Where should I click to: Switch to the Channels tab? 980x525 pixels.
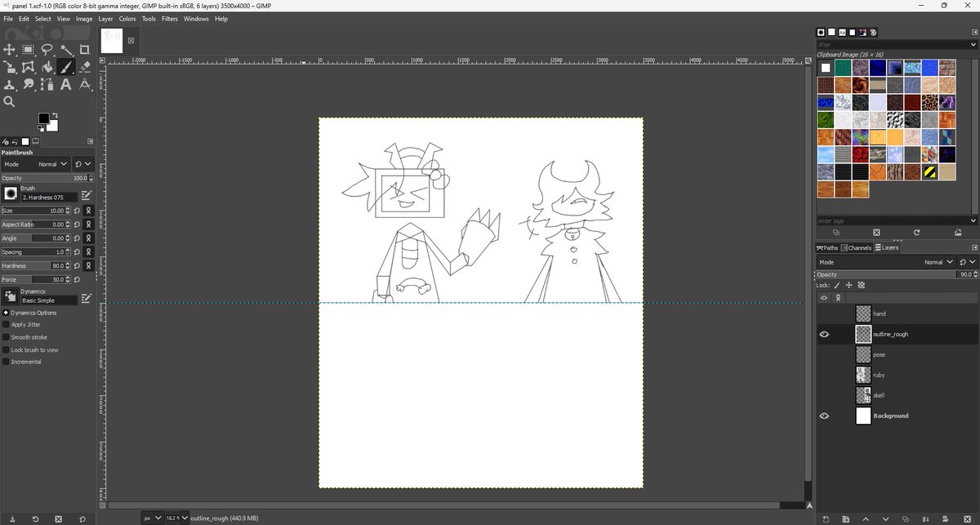coord(856,247)
